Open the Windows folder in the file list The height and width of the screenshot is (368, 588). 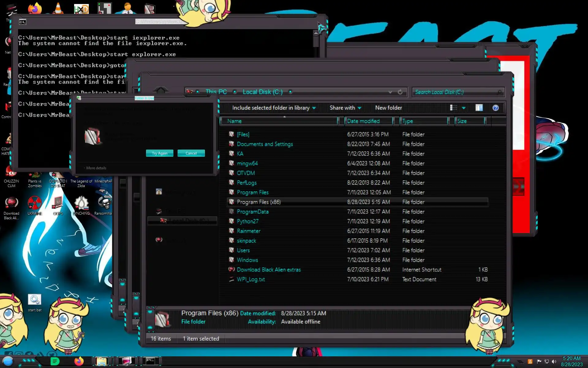(247, 260)
